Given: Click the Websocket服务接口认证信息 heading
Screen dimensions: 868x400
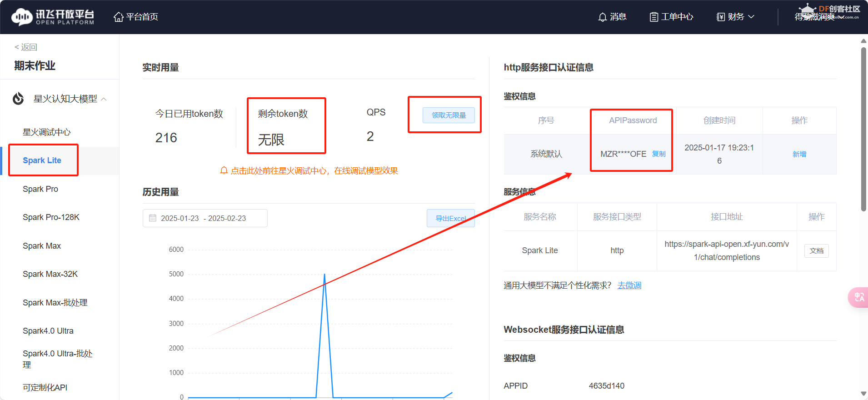Looking at the screenshot, I should click(x=564, y=330).
